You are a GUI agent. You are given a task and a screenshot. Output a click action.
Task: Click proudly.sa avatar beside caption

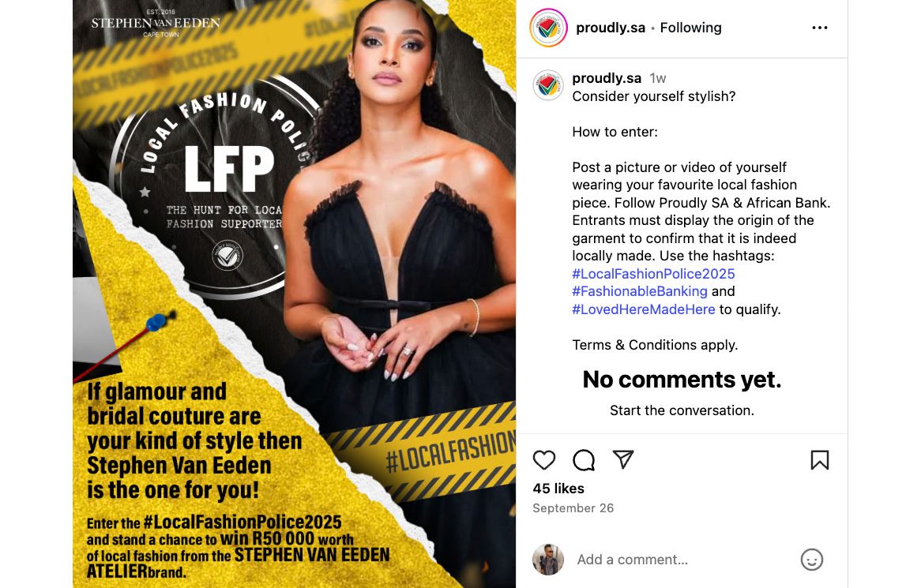tap(548, 85)
